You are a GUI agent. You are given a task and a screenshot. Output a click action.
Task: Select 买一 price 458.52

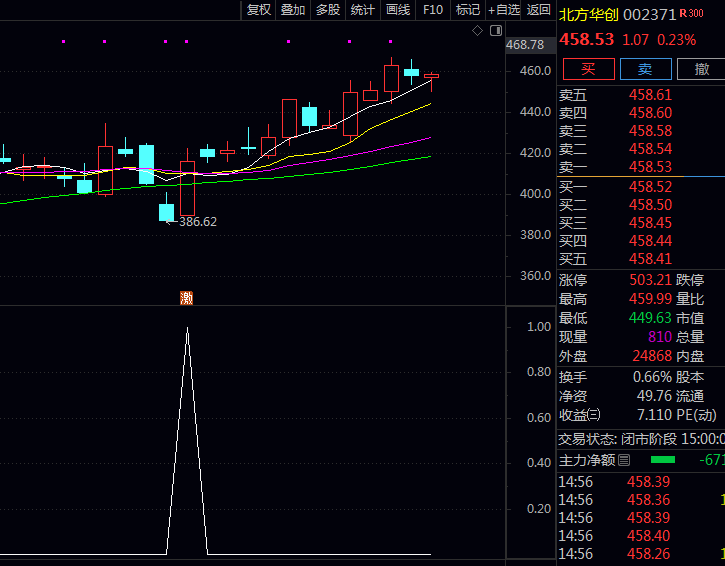coord(650,187)
